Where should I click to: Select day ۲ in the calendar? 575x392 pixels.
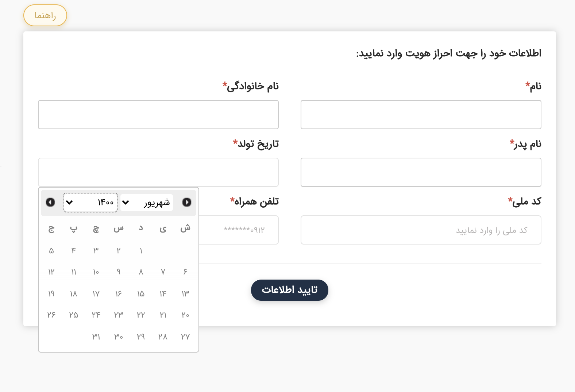119,251
